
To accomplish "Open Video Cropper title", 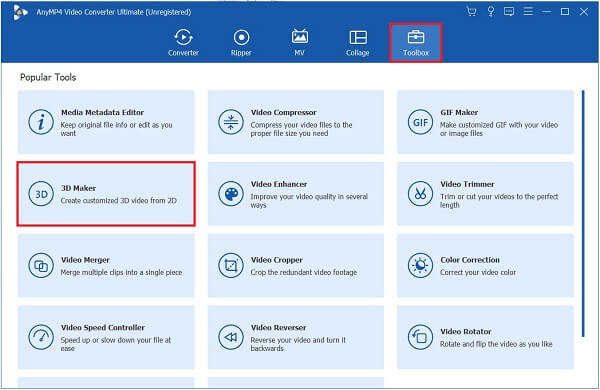I will [x=276, y=260].
